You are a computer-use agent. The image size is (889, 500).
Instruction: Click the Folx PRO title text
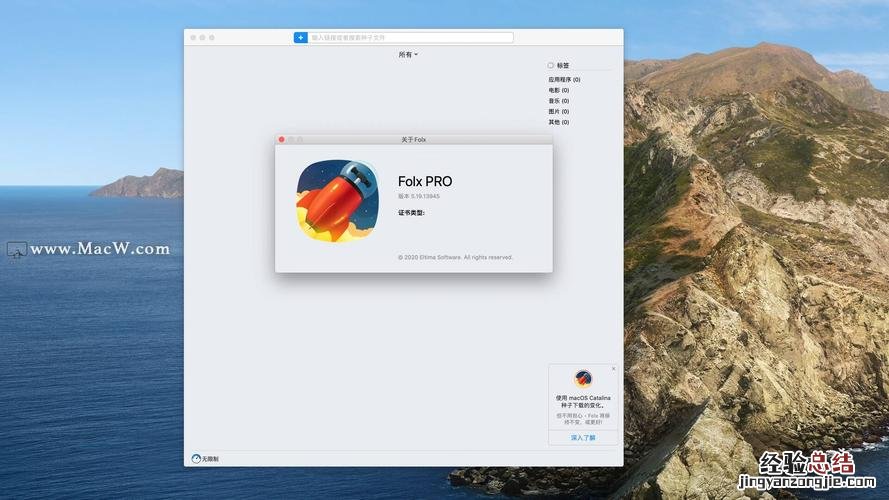click(425, 181)
